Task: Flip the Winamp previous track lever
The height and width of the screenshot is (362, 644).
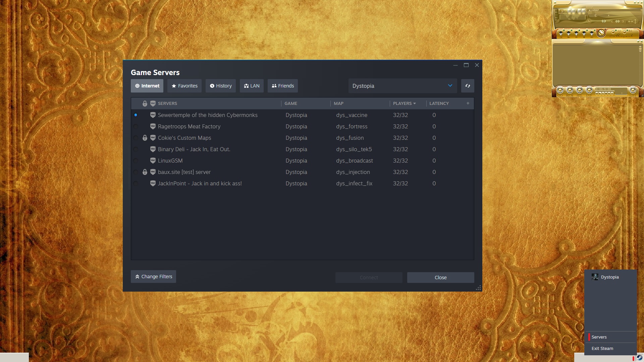Action: 561,33
